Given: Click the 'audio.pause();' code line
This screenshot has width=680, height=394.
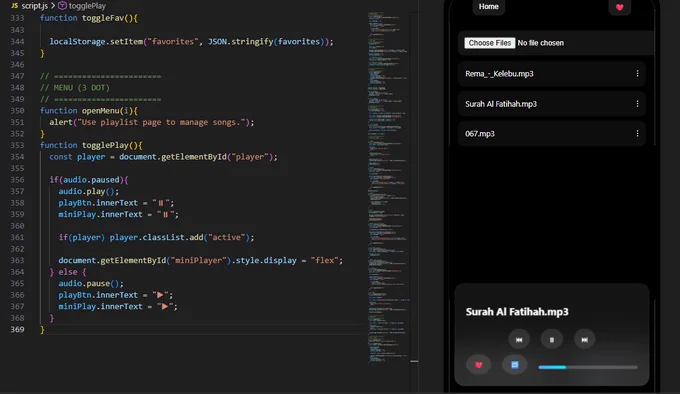Looking at the screenshot, I should tap(91, 283).
